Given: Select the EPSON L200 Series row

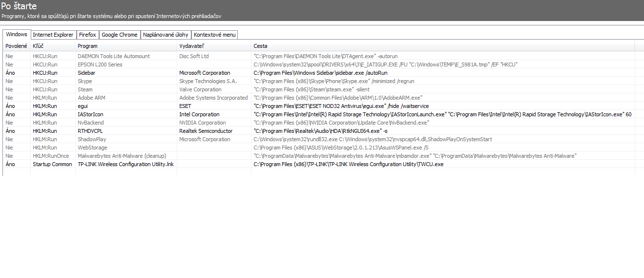Looking at the screenshot, I should [x=322, y=64].
